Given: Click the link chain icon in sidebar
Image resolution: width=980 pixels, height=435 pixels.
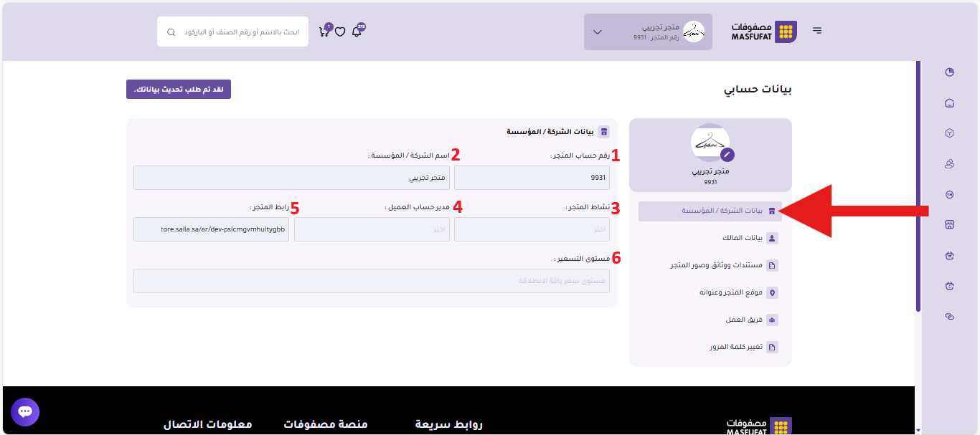Looking at the screenshot, I should tap(949, 316).
